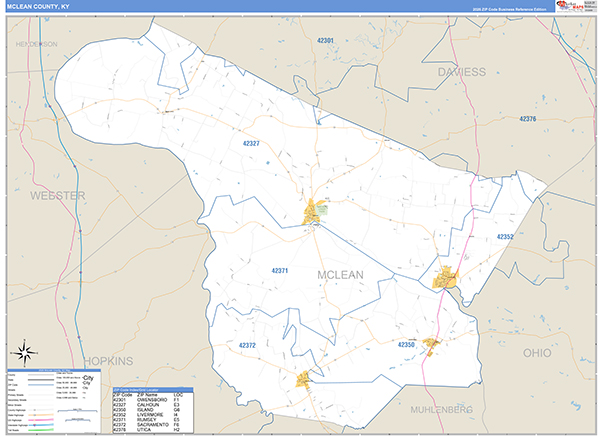The width and height of the screenshot is (600, 436).
Task: Click the 42301 ZIP code label
Action: [x=326, y=40]
